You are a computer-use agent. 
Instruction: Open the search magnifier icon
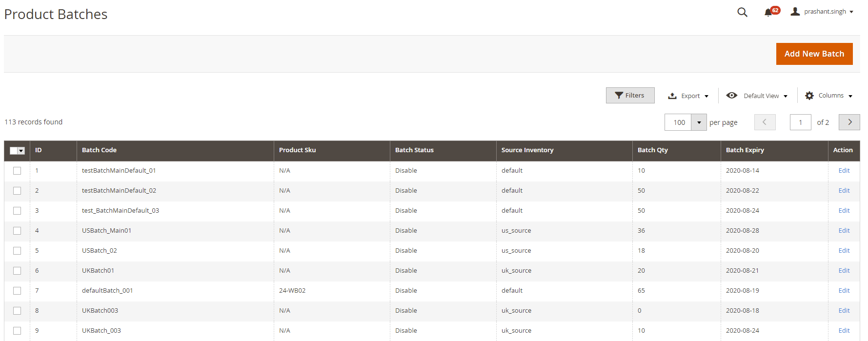point(742,12)
